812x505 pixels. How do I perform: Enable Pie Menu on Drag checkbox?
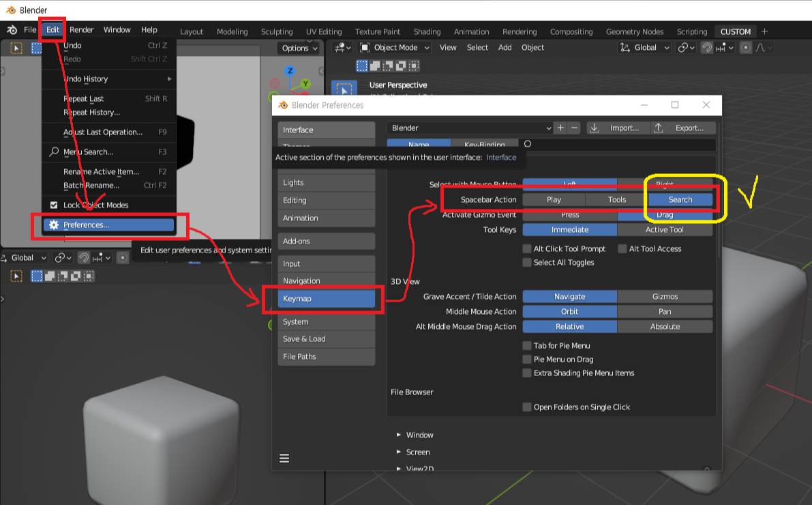pos(526,360)
